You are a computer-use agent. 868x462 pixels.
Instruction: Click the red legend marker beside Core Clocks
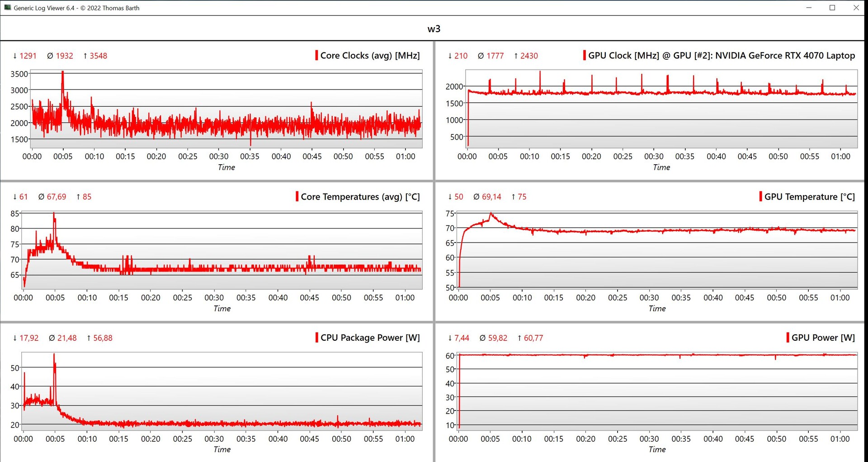316,56
